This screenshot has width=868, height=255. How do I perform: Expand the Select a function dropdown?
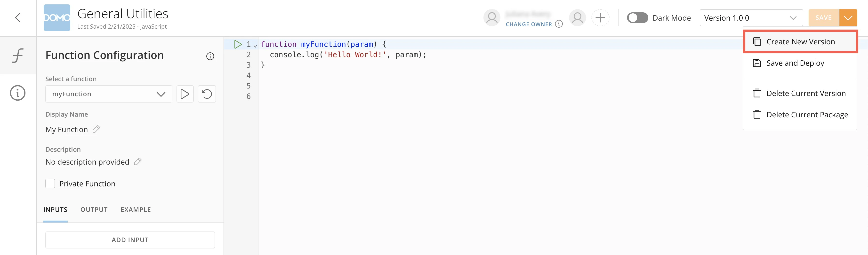click(109, 94)
